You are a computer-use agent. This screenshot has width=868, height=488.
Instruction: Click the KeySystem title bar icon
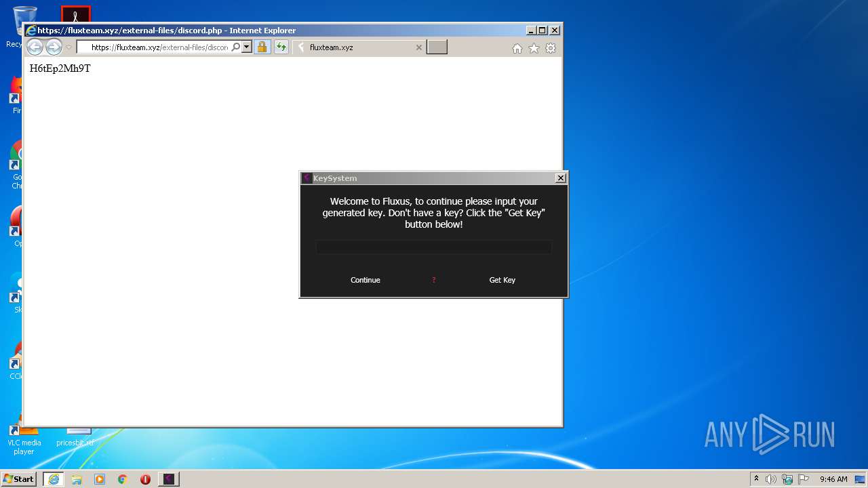(307, 178)
